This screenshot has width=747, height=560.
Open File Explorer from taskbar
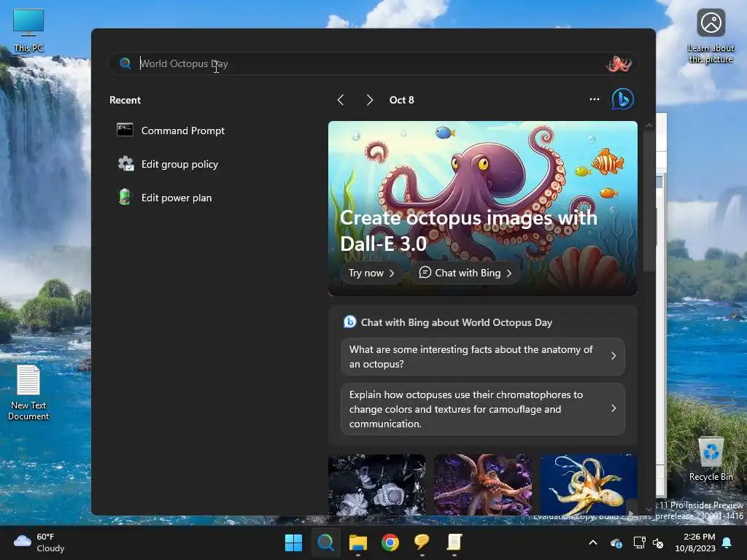357,542
